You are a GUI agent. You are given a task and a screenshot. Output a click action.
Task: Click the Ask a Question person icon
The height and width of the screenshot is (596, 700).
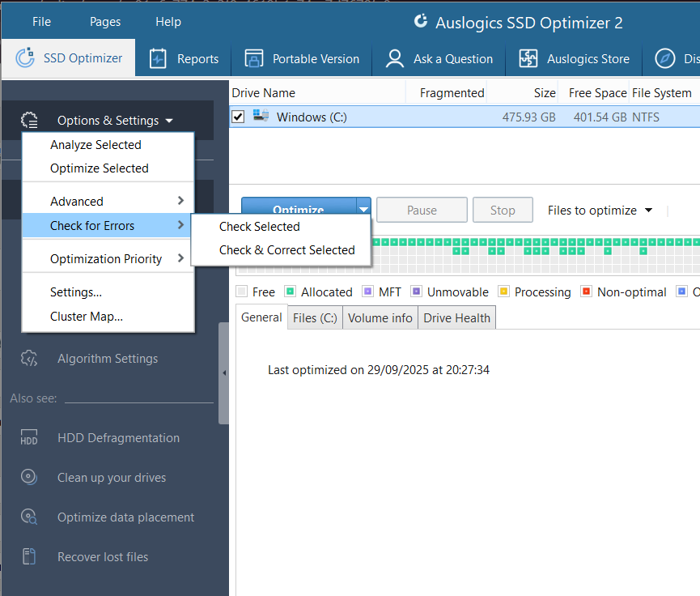pyautogui.click(x=395, y=59)
